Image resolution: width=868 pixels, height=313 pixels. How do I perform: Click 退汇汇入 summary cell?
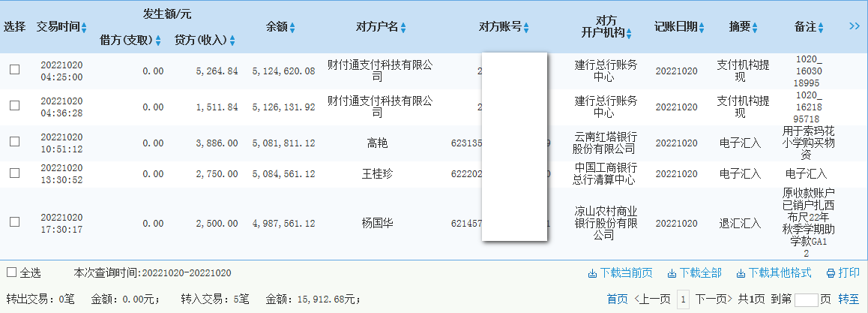(740, 224)
